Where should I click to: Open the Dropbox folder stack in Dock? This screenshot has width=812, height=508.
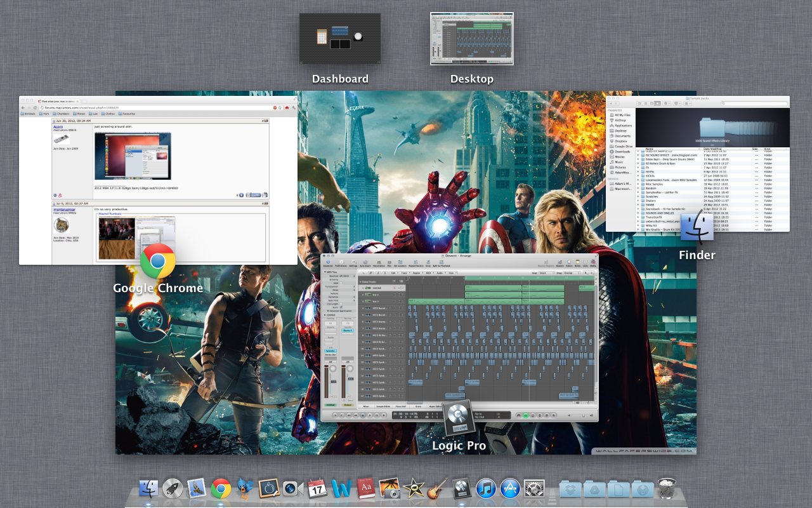click(x=571, y=488)
